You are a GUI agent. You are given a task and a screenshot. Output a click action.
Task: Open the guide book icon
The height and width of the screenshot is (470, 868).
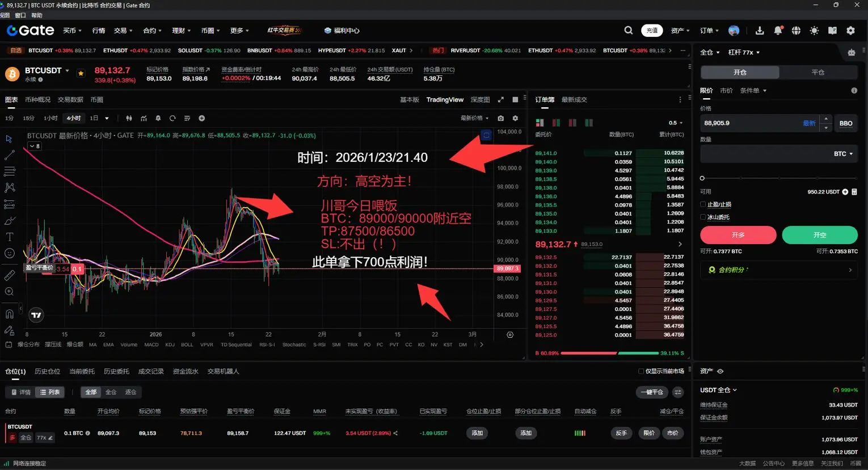coord(832,31)
